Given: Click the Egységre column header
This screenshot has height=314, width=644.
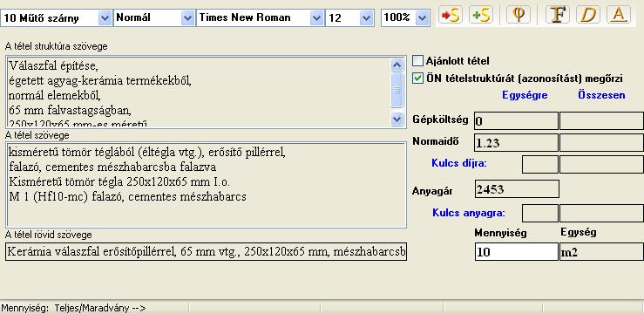Looking at the screenshot, I should [525, 95].
